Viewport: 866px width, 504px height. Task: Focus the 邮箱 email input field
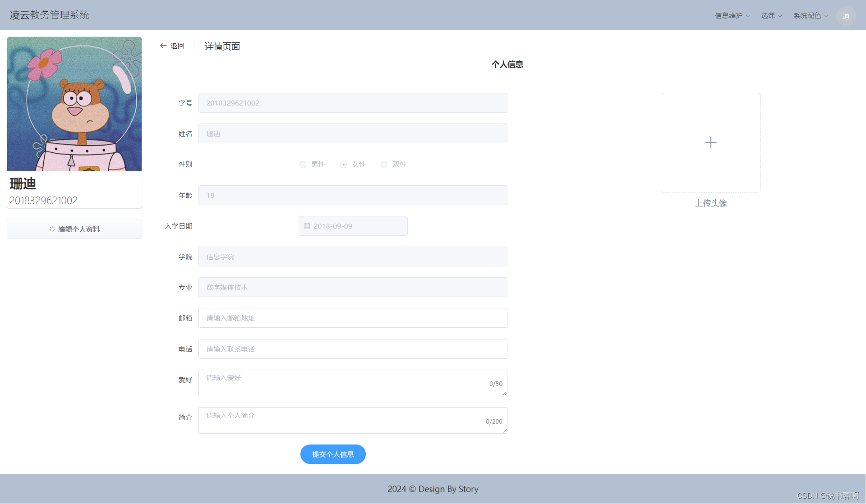click(x=353, y=318)
